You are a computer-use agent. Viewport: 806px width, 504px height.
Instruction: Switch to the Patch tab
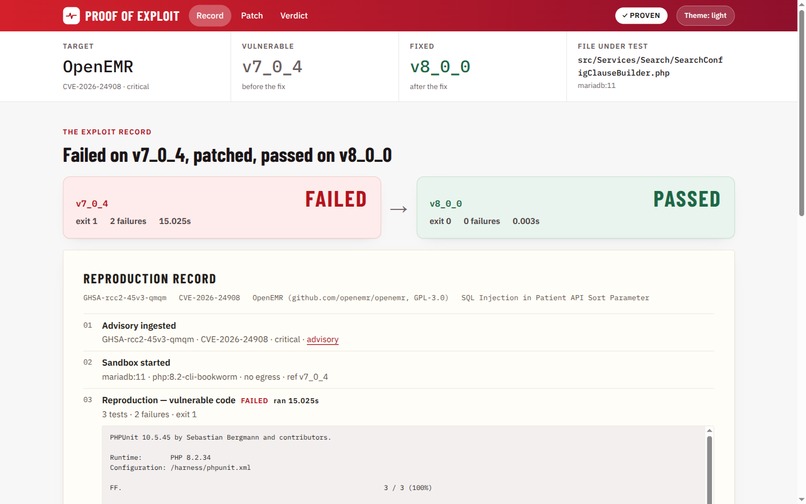click(252, 15)
